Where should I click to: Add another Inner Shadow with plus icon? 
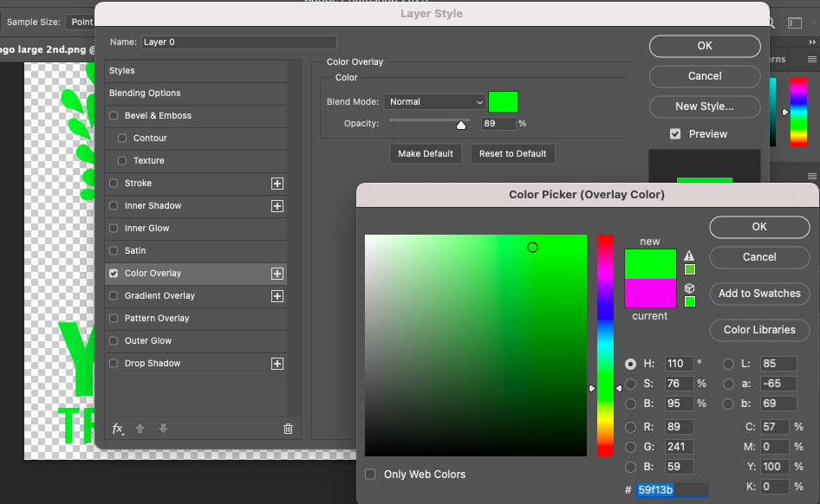pyautogui.click(x=277, y=206)
